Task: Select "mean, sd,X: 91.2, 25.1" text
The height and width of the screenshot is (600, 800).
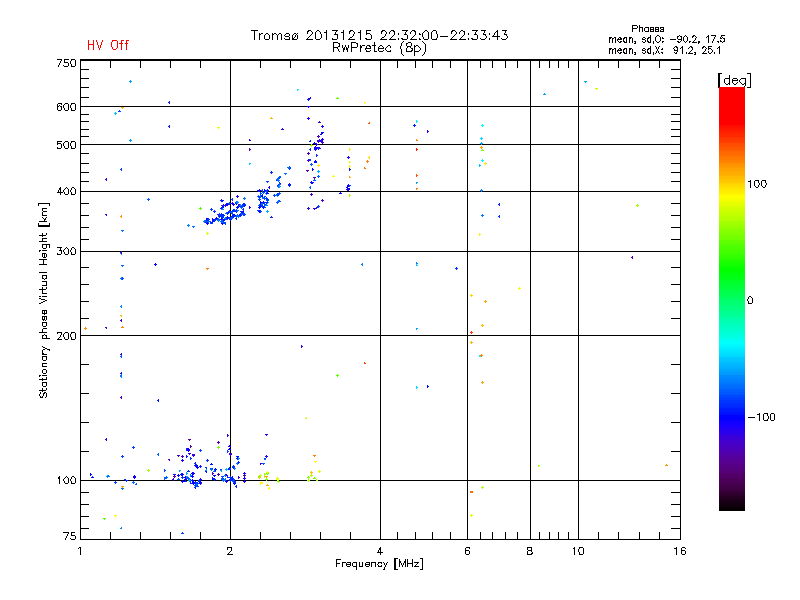Action: pyautogui.click(x=664, y=50)
